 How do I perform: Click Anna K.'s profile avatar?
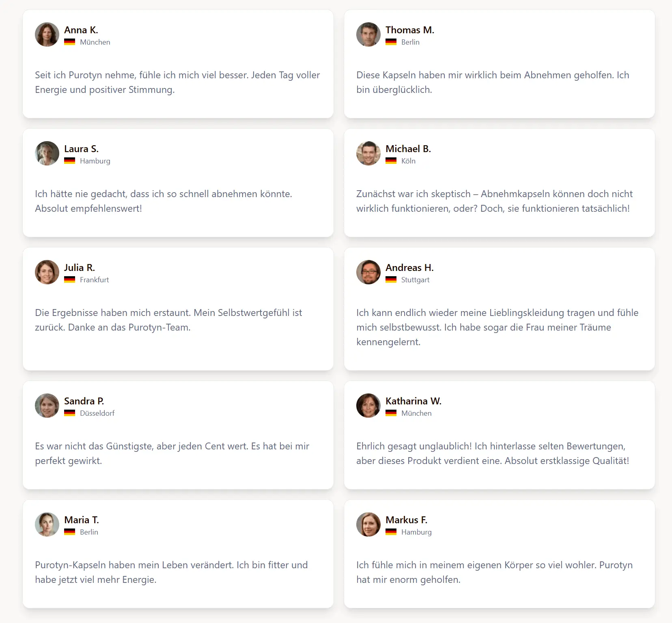coord(47,34)
